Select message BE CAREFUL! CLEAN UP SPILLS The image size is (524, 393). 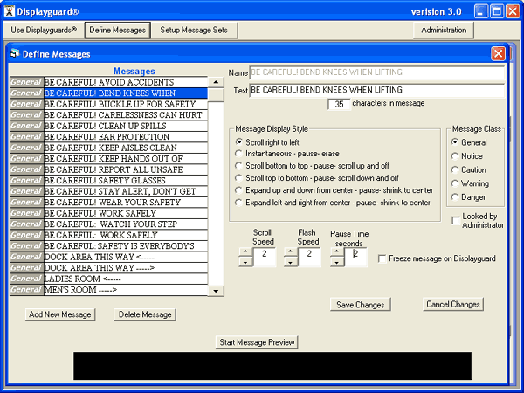(109, 126)
